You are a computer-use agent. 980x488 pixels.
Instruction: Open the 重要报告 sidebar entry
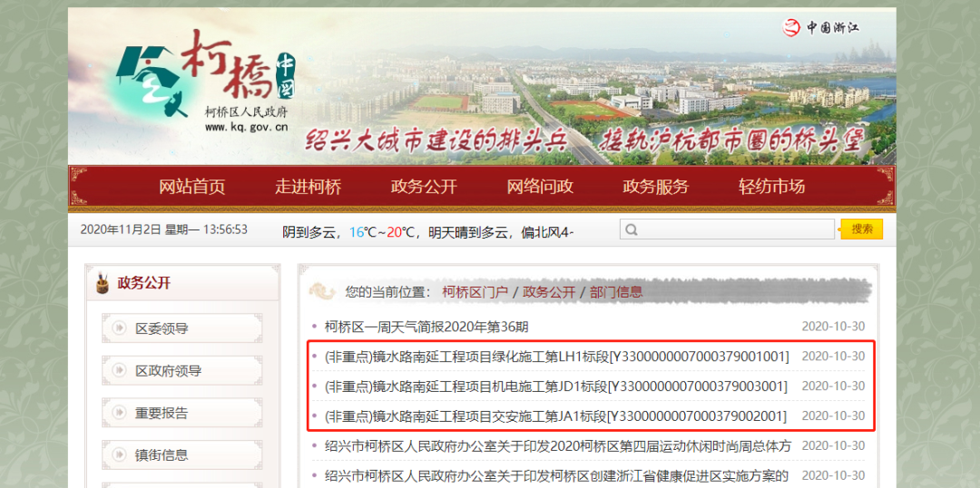click(x=182, y=413)
